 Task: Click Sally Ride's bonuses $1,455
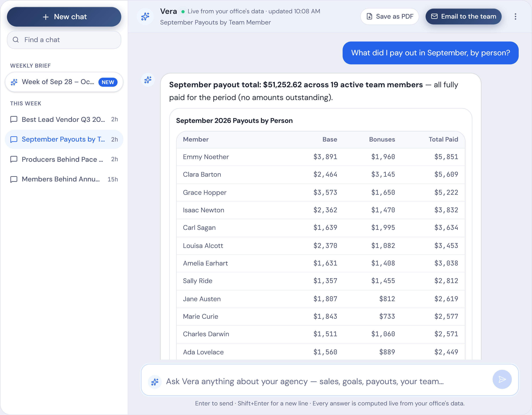(x=383, y=281)
